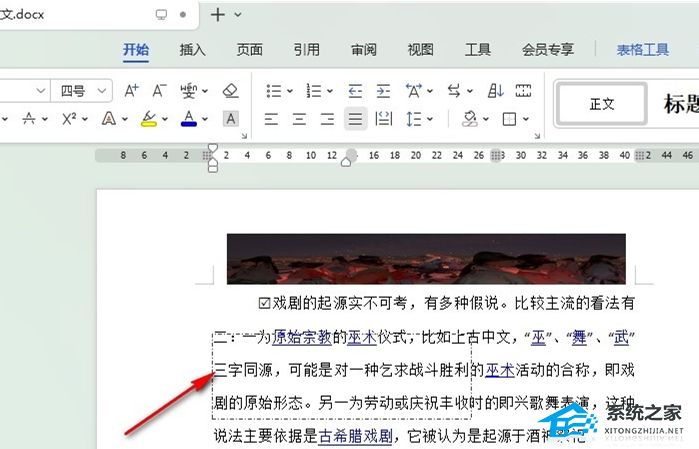The image size is (699, 449).
Task: Click the distributed alignment icon
Action: (x=383, y=119)
